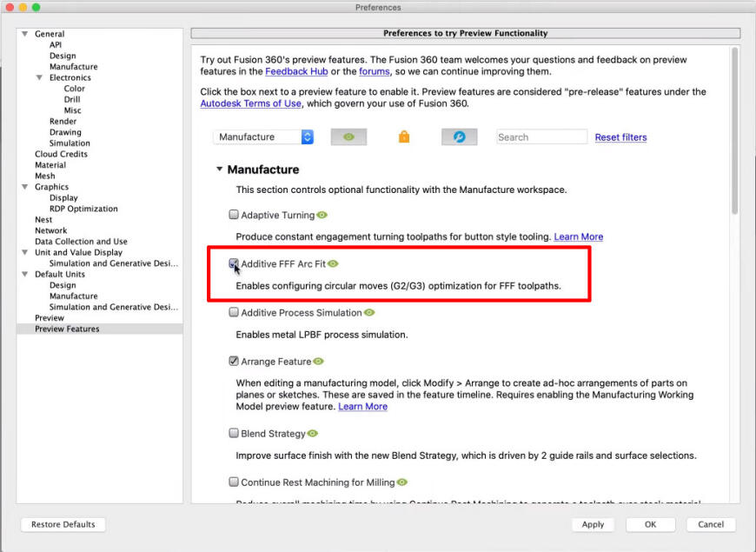Image resolution: width=756 pixels, height=552 pixels.
Task: Enable Continue Rest Machining for Milling
Action: pyautogui.click(x=234, y=482)
